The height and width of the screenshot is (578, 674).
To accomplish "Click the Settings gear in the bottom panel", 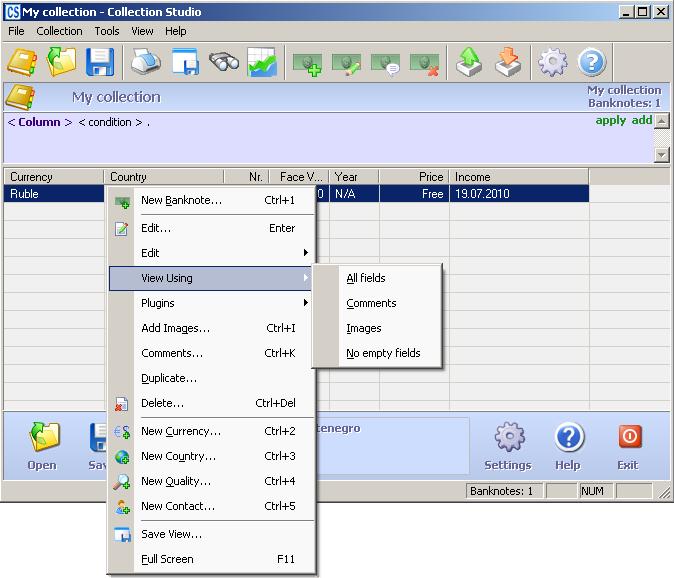I will tap(510, 437).
